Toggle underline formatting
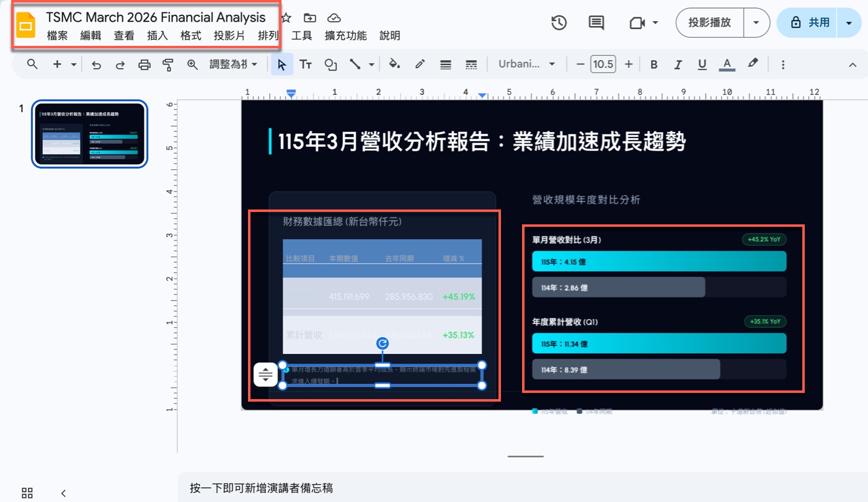 pyautogui.click(x=702, y=64)
